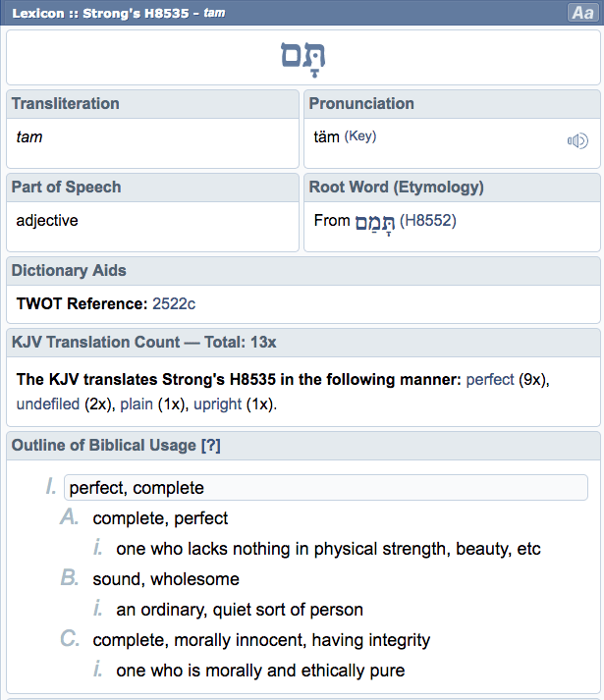Click the 'upright' translation link

click(217, 404)
